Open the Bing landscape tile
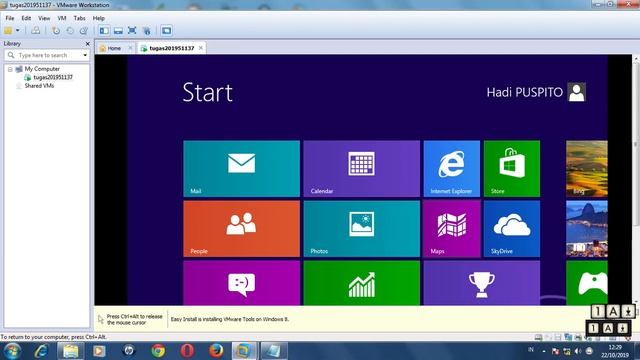The width and height of the screenshot is (640, 360). 587,169
